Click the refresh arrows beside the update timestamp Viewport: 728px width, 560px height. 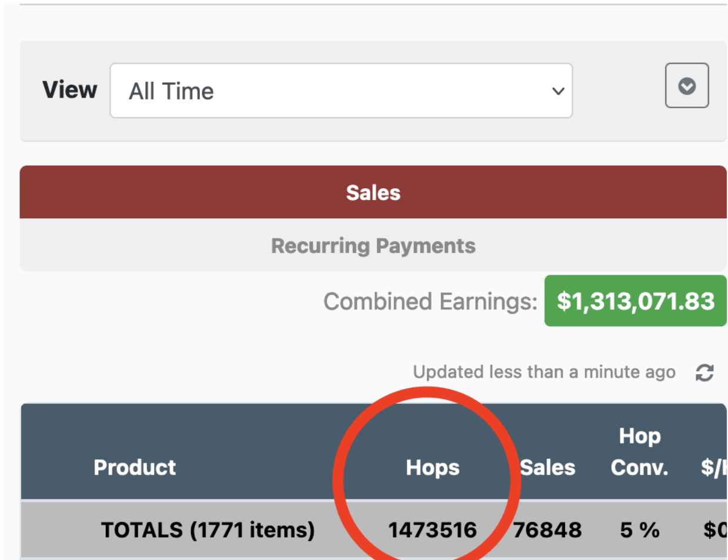pyautogui.click(x=704, y=372)
